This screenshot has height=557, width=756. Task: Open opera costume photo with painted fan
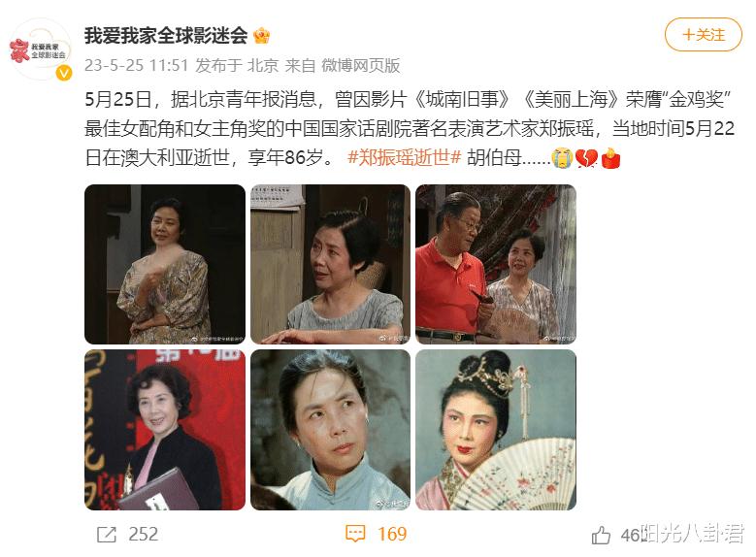coord(496,430)
